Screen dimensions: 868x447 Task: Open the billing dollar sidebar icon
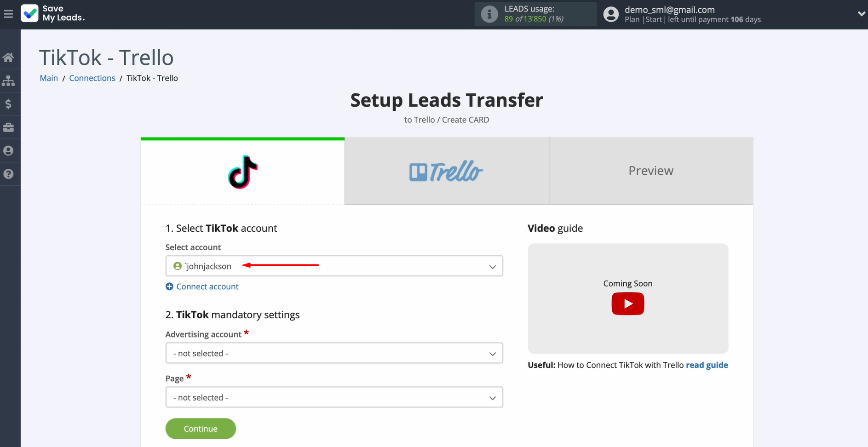(x=8, y=104)
